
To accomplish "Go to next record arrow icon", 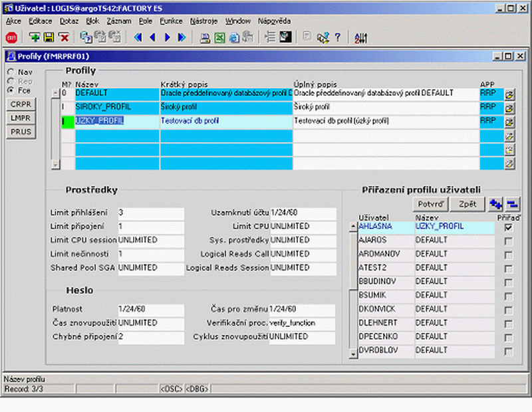I will (x=168, y=37).
